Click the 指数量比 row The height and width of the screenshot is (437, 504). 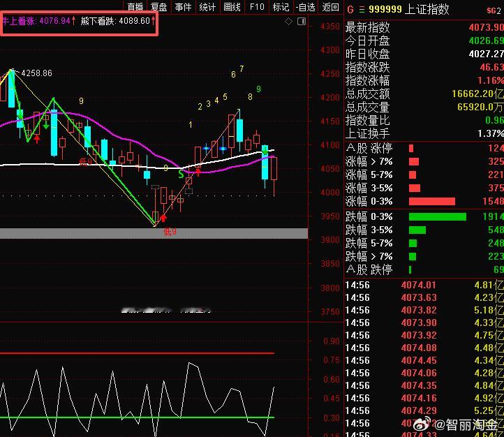[x=424, y=120]
